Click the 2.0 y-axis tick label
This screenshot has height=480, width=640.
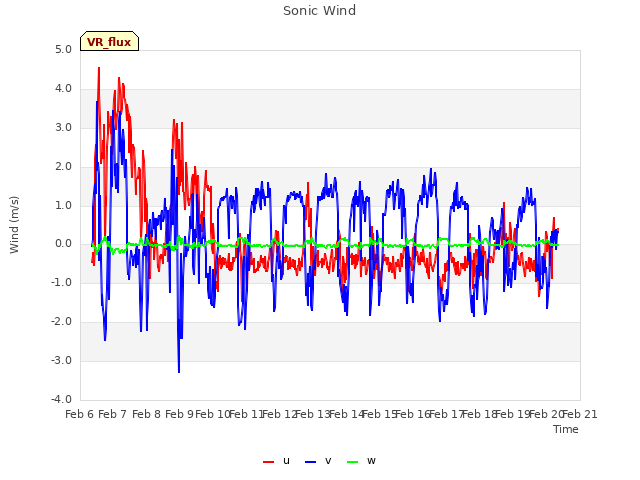tap(63, 167)
